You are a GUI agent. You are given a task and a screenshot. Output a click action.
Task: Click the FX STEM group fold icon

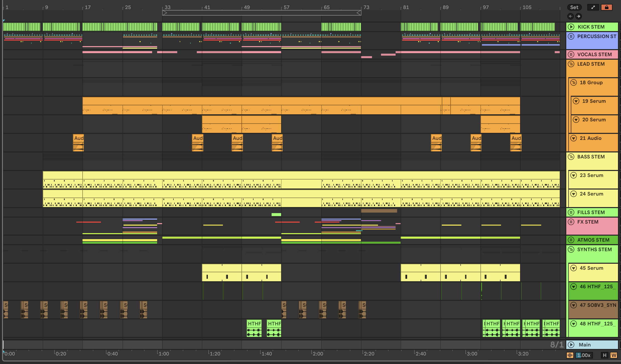click(571, 222)
